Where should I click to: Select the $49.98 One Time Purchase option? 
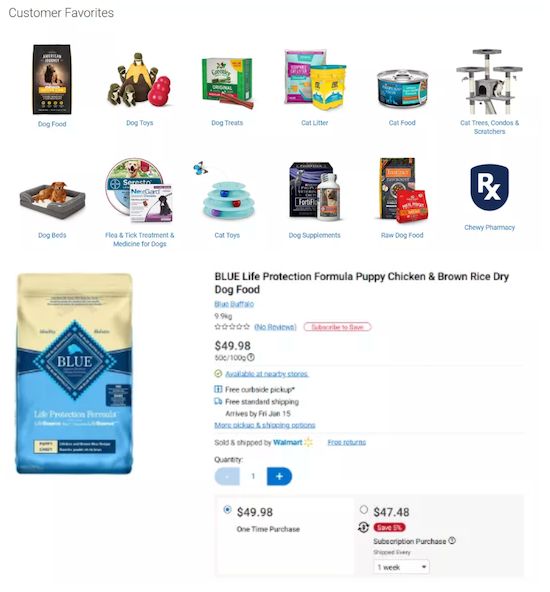tap(227, 510)
